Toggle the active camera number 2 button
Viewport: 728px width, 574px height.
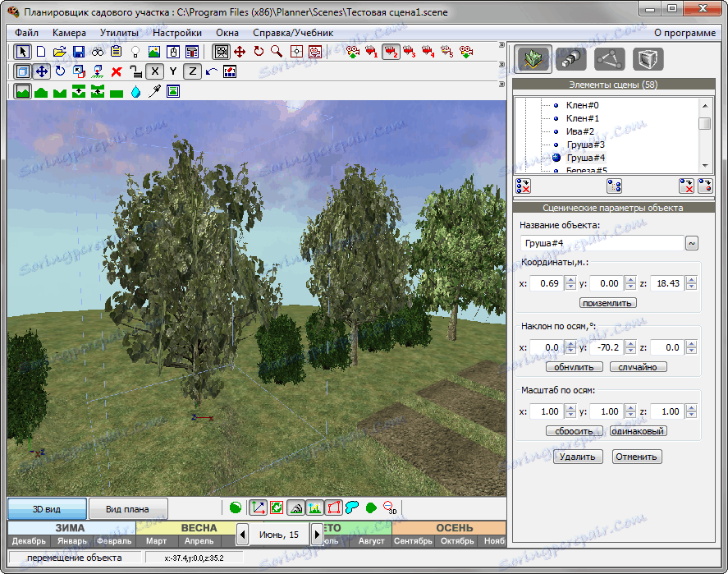point(391,52)
